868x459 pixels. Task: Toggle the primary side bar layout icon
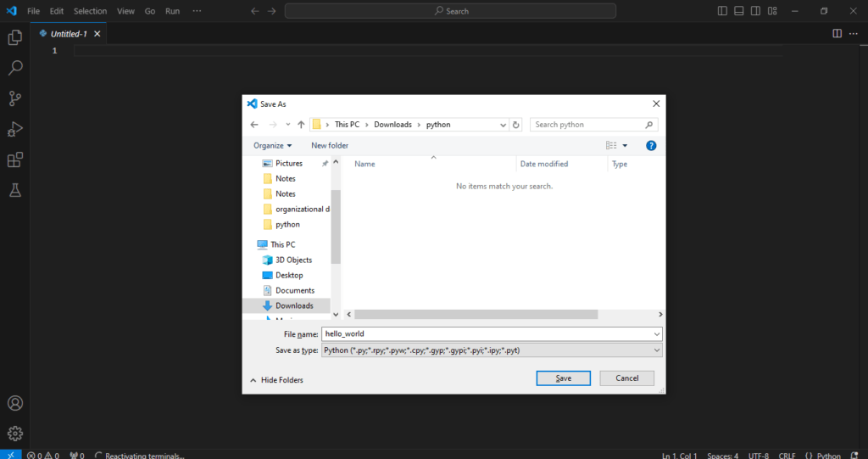pos(722,11)
